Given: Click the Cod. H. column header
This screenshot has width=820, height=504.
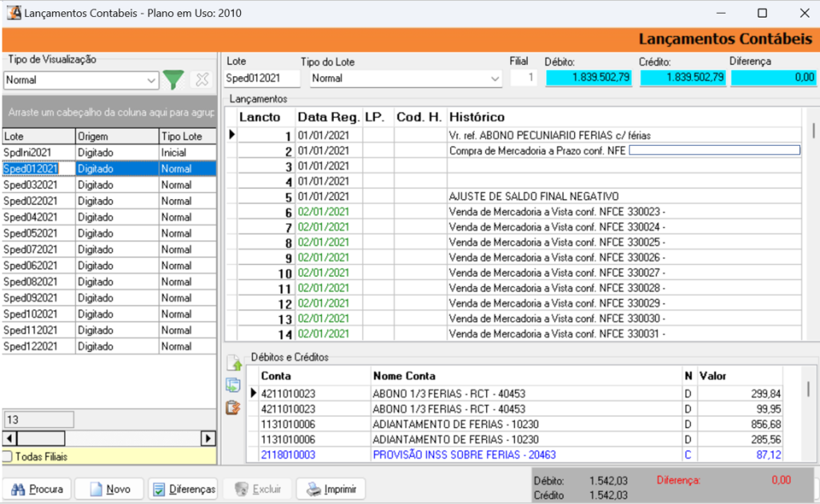Looking at the screenshot, I should (420, 118).
